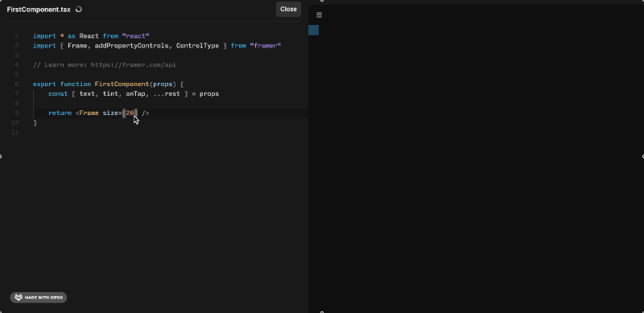This screenshot has height=313, width=644.
Task: Click the export keyword on line 6
Action: click(44, 84)
